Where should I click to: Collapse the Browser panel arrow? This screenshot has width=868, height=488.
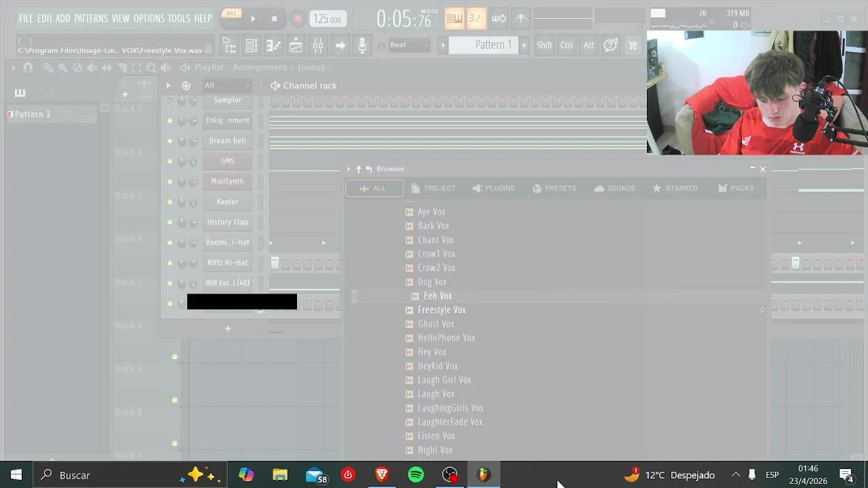point(349,169)
